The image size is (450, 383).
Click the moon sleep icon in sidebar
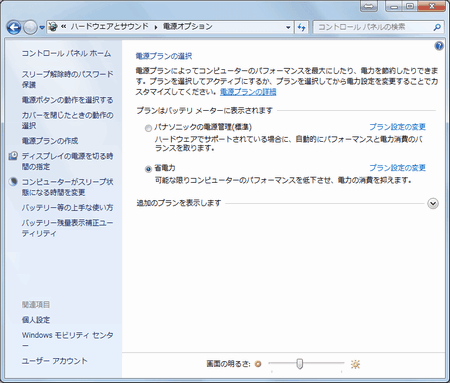coord(13,182)
